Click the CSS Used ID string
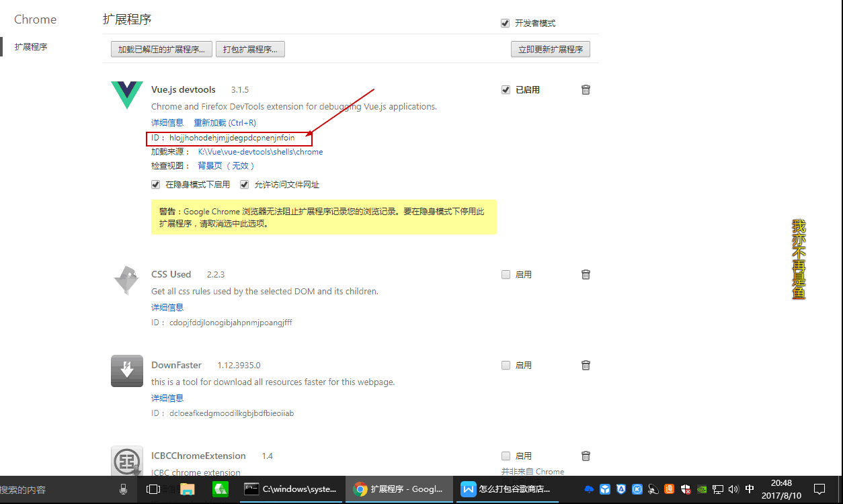 pyautogui.click(x=231, y=323)
